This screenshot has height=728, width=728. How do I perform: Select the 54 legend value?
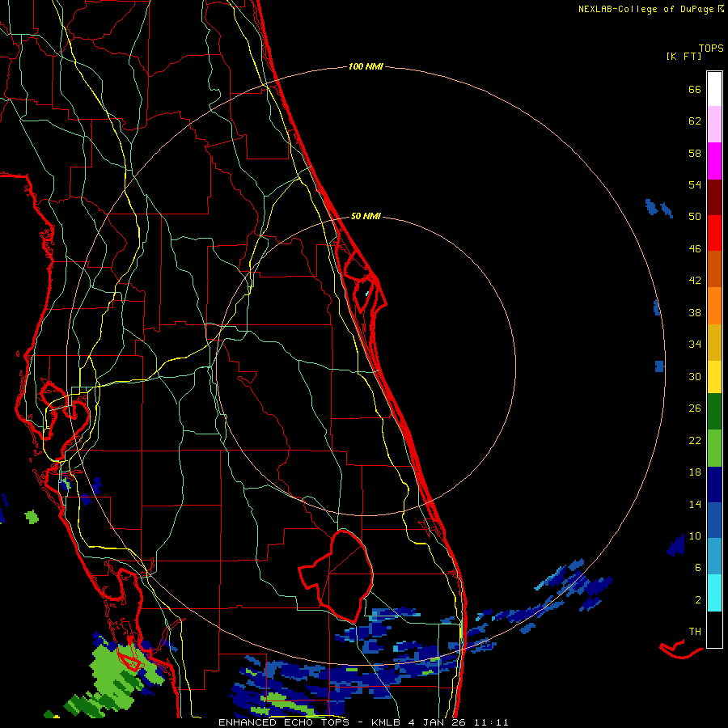695,184
